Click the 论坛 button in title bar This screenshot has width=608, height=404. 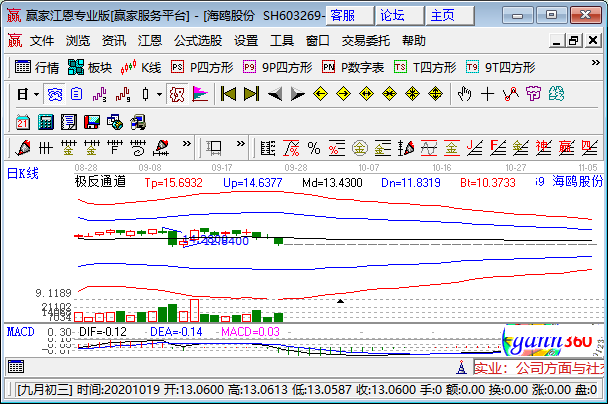[x=400, y=16]
